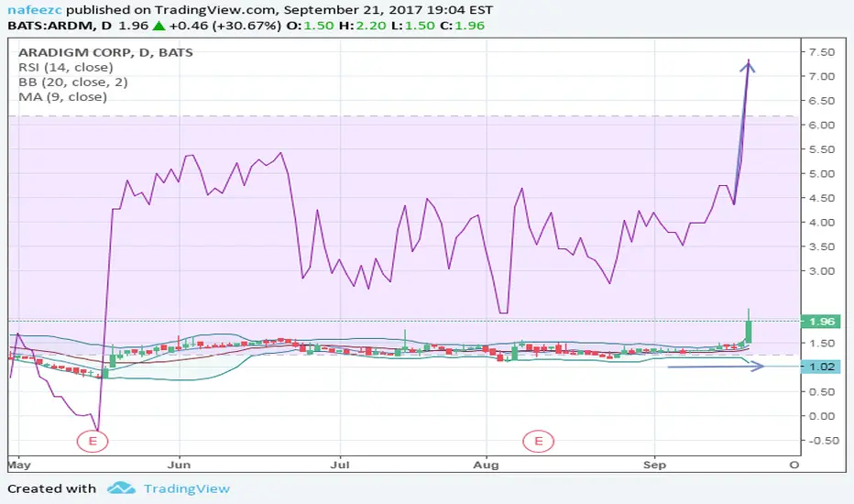The width and height of the screenshot is (854, 504).
Task: Click the green up-triangle change indicator
Action: [159, 26]
